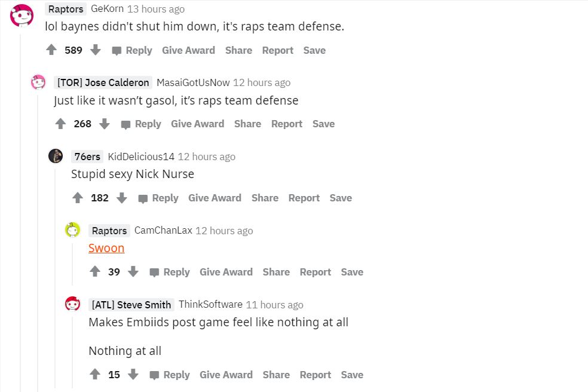Screen dimensions: 588x392
Task: Click the reply speech bubble on KidDelicious14's comment
Action: click(x=142, y=198)
